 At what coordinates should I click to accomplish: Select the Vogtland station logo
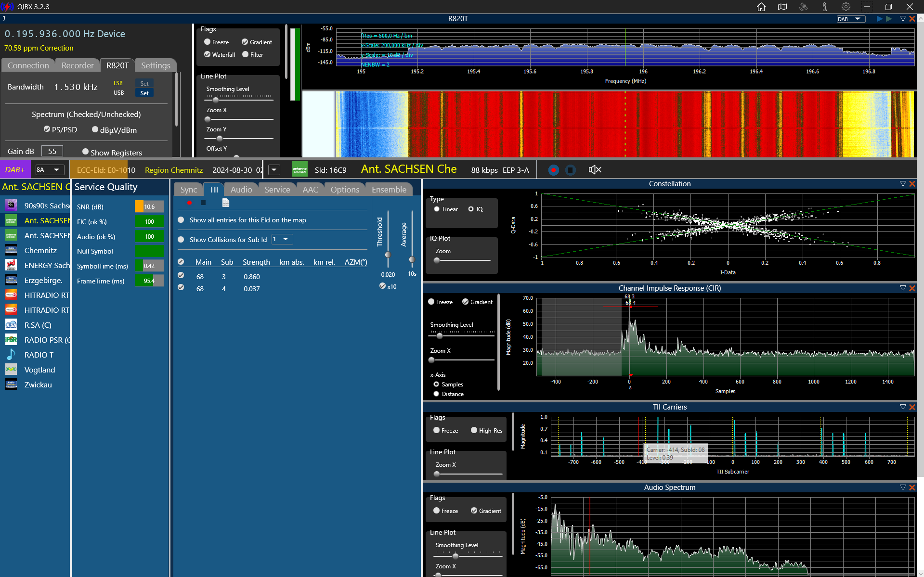click(x=11, y=370)
